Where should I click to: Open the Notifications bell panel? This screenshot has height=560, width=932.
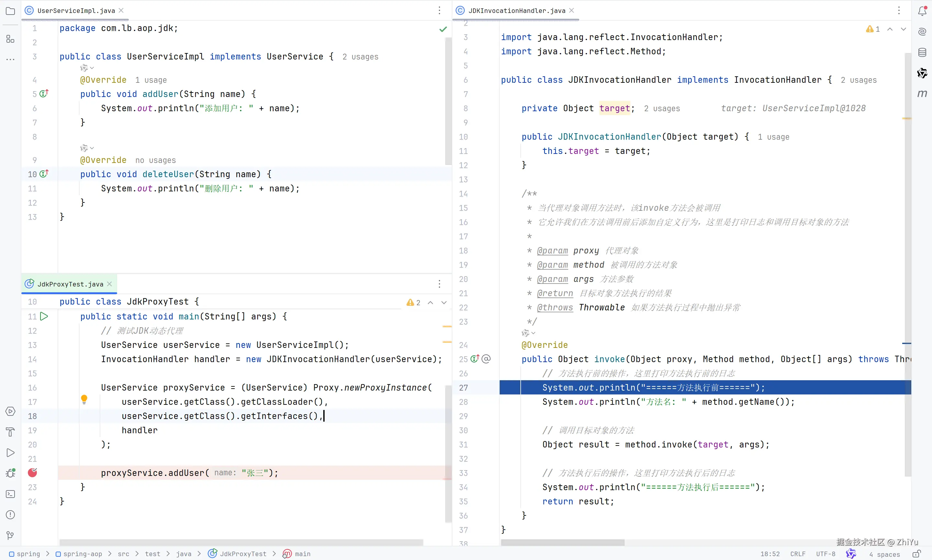pos(922,11)
